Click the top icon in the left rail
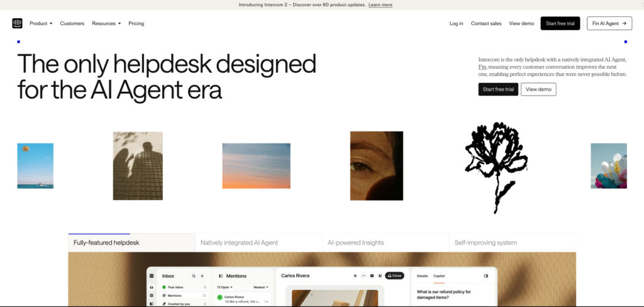Viewport: 644px width, 307px height. (x=152, y=276)
